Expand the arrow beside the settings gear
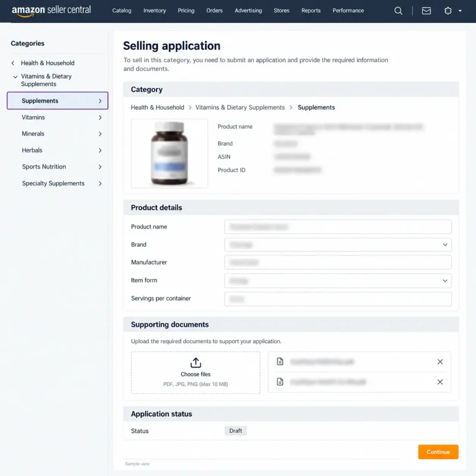The image size is (476, 476). (x=460, y=11)
